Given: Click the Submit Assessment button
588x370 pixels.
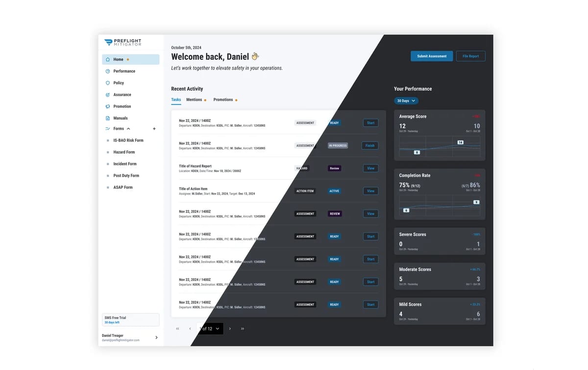Looking at the screenshot, I should tap(432, 56).
